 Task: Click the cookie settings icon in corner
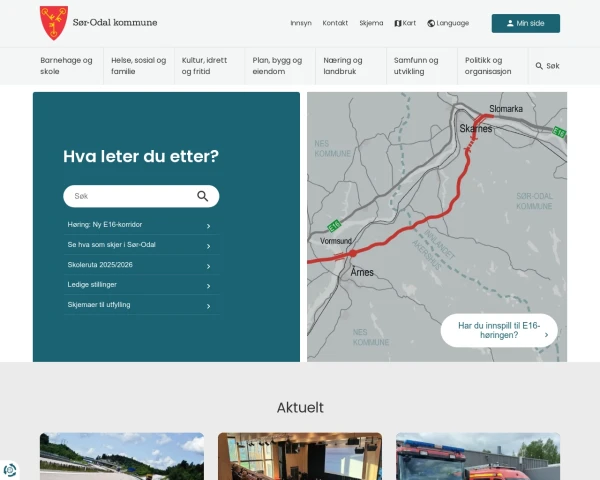click(x=10, y=470)
